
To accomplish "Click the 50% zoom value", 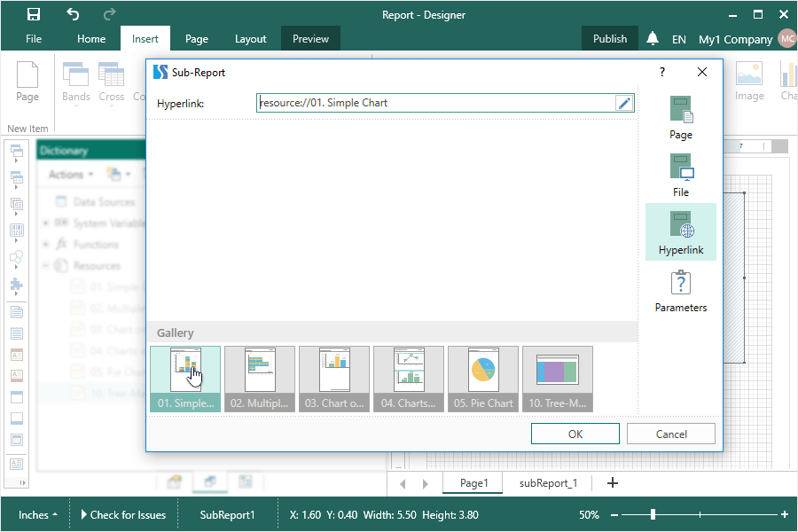I will (589, 514).
